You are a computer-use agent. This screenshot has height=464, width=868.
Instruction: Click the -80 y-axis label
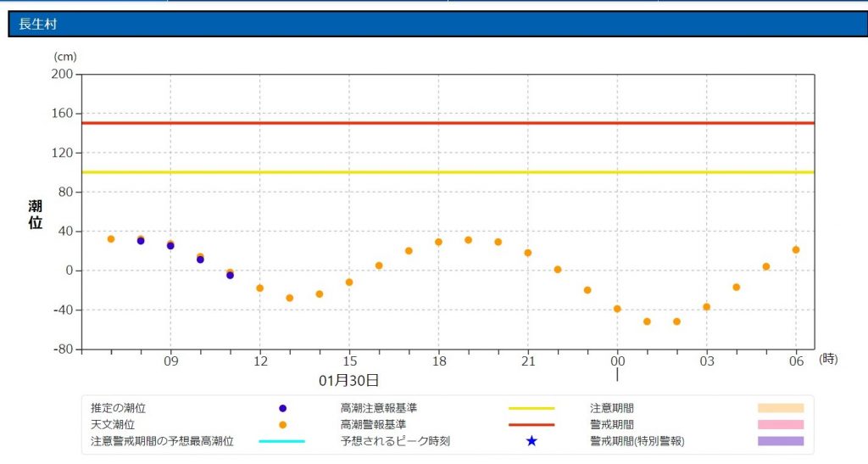click(x=63, y=349)
